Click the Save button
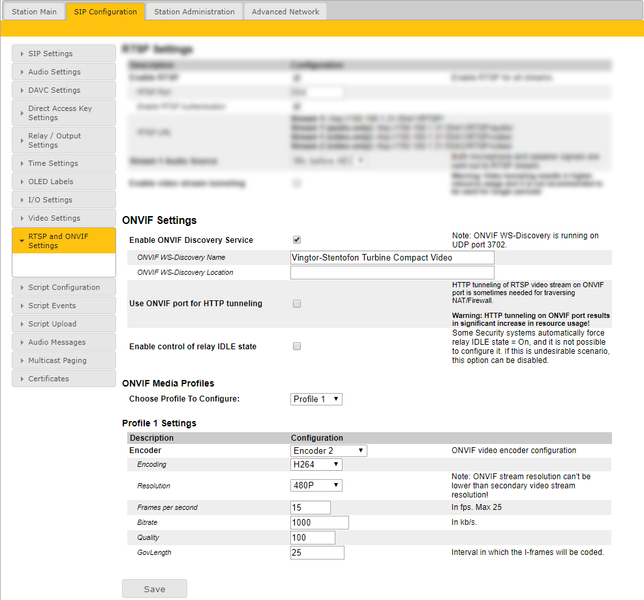 154,589
